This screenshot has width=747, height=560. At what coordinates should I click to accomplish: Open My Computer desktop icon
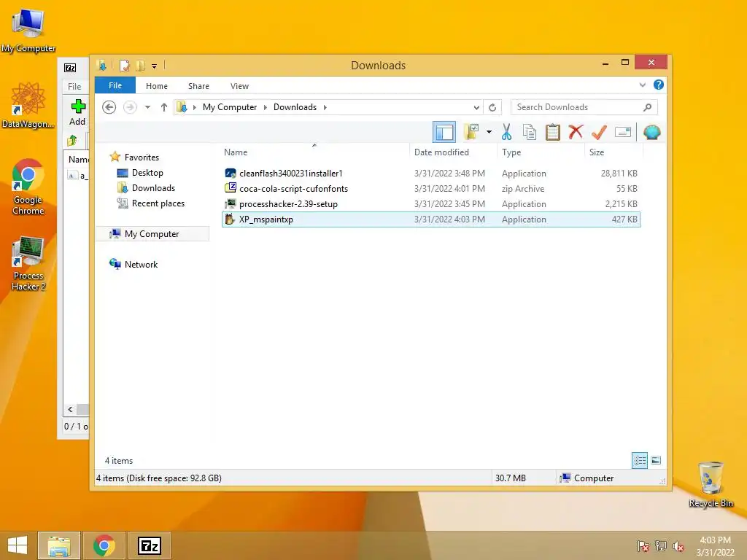pyautogui.click(x=28, y=31)
